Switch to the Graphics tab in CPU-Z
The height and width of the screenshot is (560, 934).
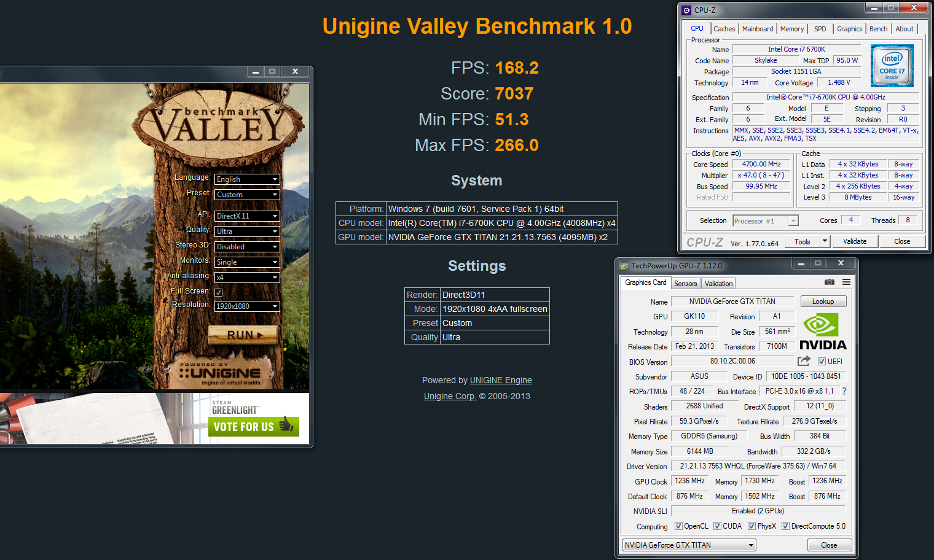(x=849, y=29)
